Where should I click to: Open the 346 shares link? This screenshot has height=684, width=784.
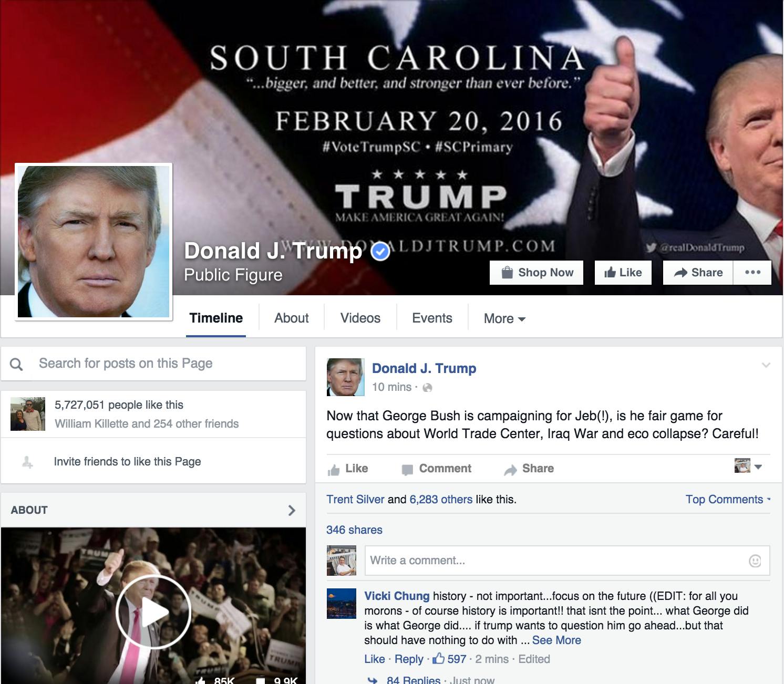(354, 530)
